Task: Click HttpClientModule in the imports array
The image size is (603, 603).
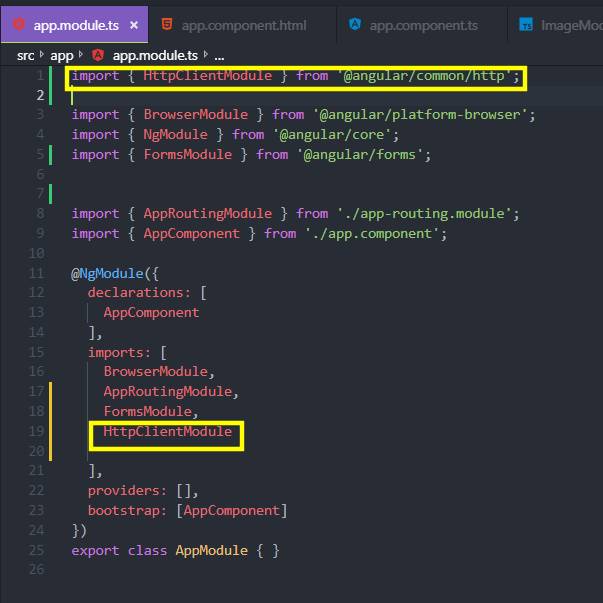Action: click(x=168, y=431)
